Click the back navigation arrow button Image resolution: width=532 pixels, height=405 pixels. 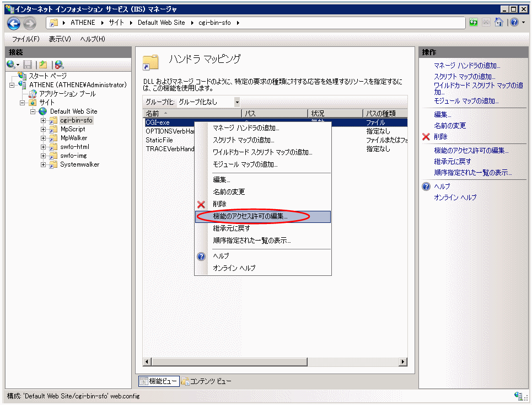click(14, 23)
